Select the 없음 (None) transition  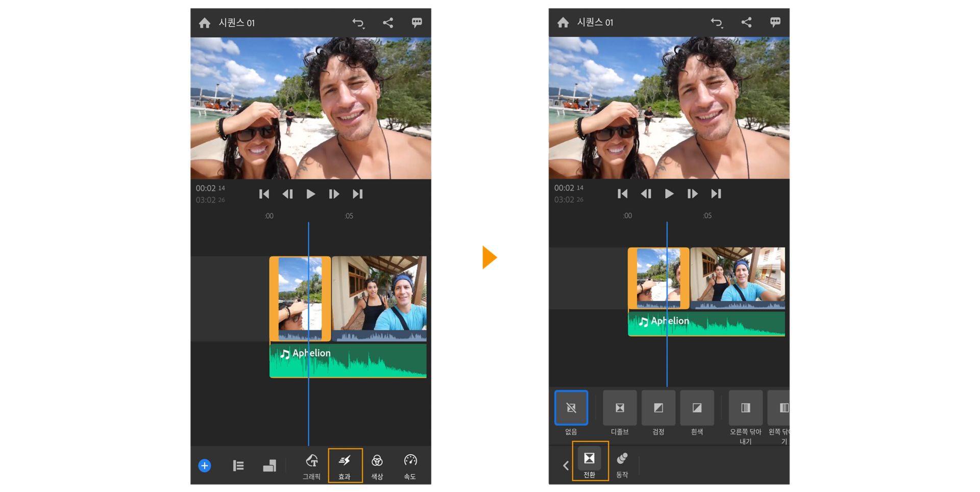(x=571, y=408)
